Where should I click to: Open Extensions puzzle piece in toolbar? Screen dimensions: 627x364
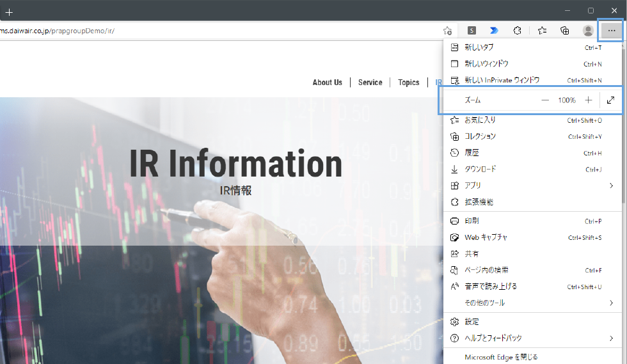pos(517,31)
